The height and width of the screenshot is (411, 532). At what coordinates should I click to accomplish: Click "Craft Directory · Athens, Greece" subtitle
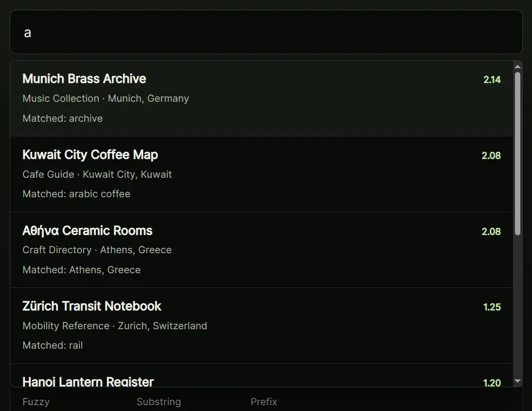(97, 250)
